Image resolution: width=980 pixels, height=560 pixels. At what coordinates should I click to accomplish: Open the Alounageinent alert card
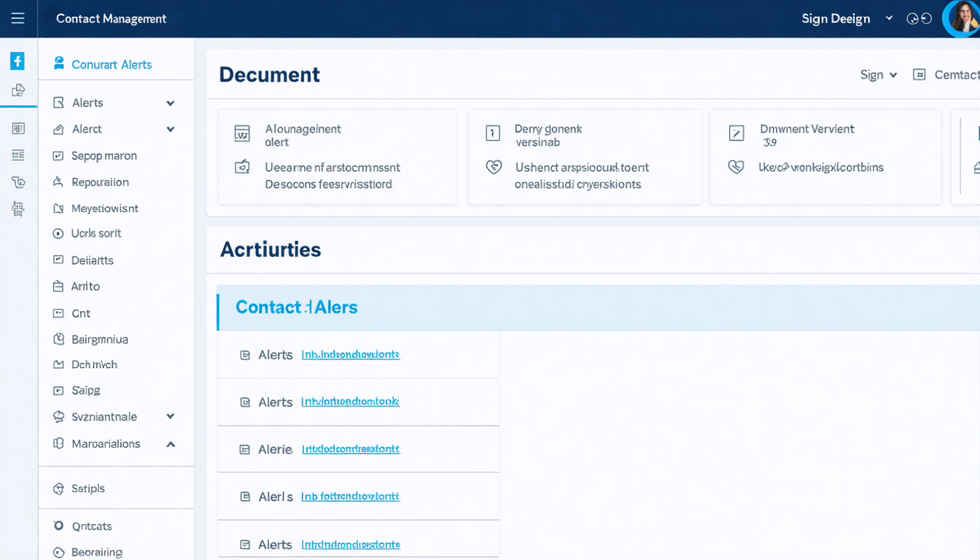(338, 157)
